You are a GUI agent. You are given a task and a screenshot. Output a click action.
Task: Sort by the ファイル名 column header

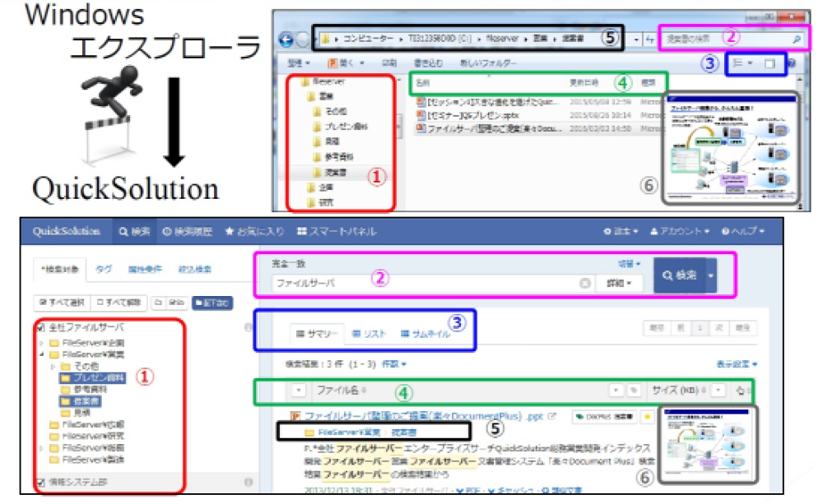tap(341, 391)
